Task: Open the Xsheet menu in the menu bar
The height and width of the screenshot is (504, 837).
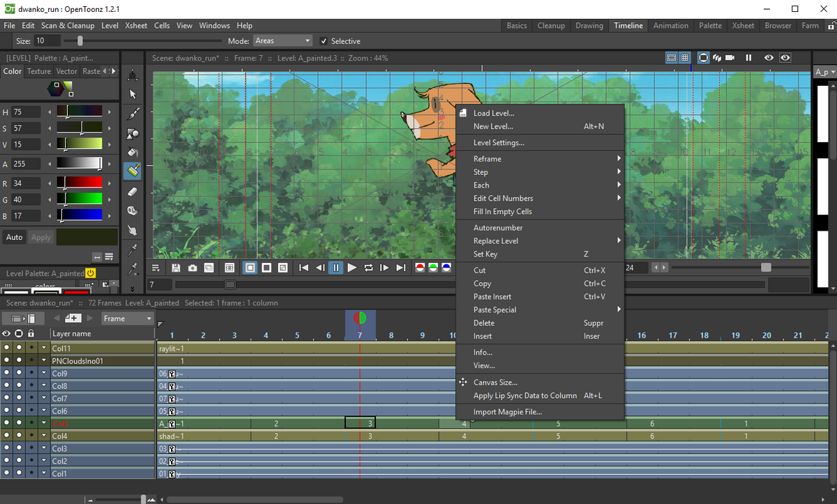Action: [136, 26]
